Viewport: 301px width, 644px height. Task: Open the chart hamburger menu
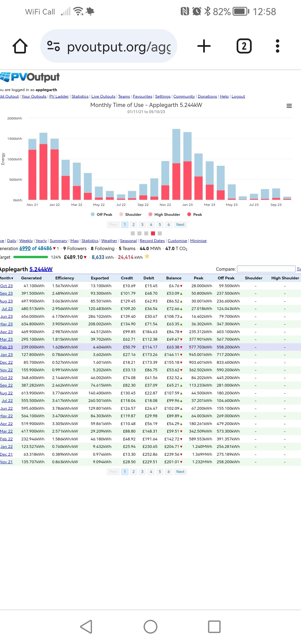point(289,106)
